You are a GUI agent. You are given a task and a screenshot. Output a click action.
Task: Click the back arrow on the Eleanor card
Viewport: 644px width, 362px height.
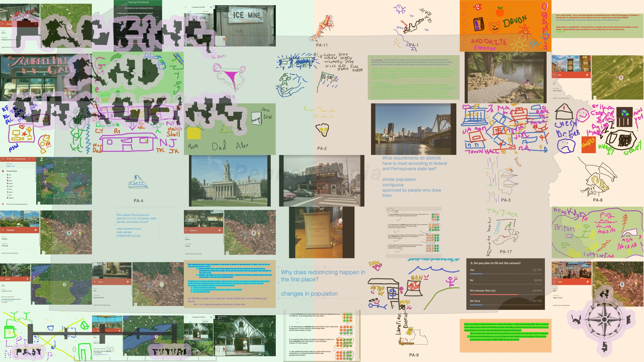click(186, 230)
